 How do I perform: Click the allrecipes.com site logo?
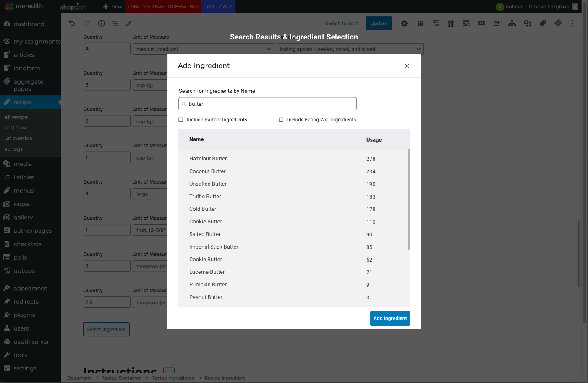pos(73,6)
